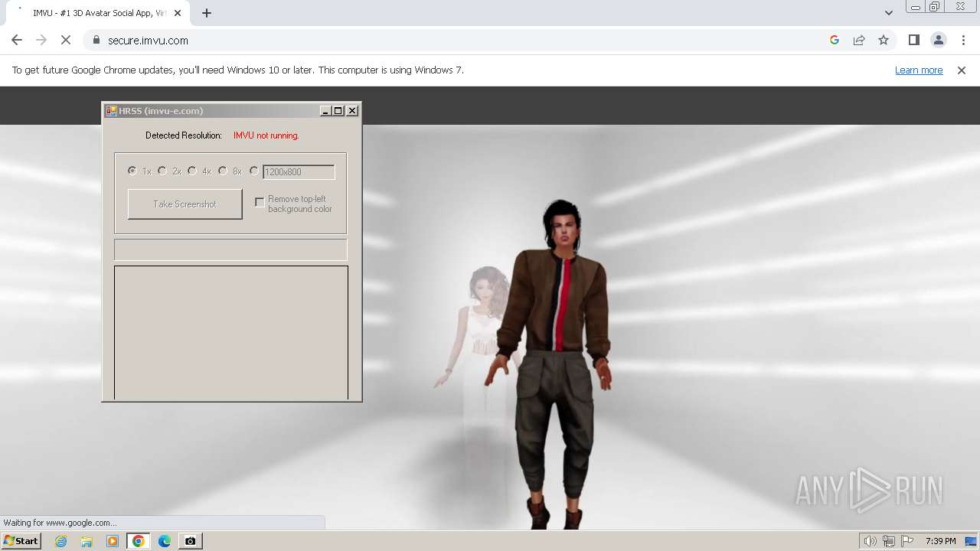The width and height of the screenshot is (980, 551).
Task: Open volume control in system tray
Action: [x=870, y=541]
